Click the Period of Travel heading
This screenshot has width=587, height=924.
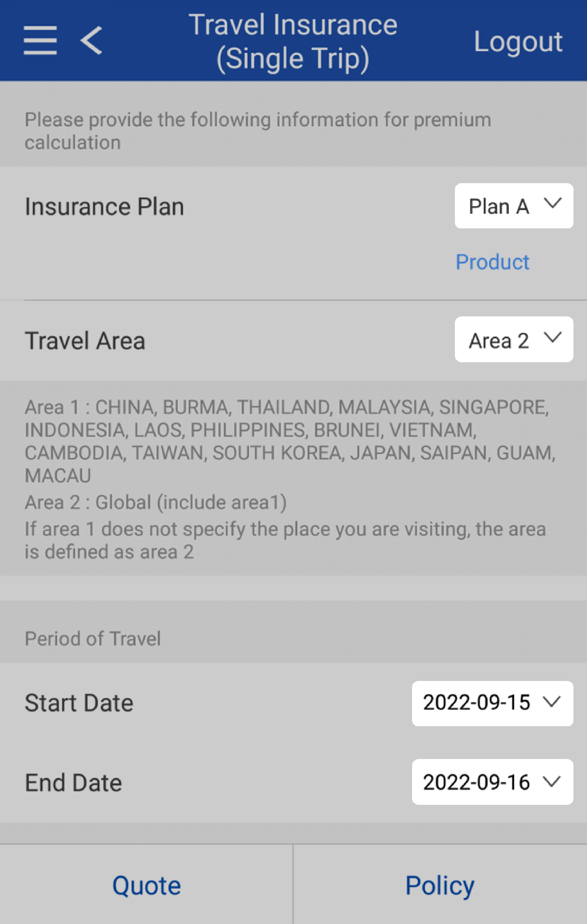[x=93, y=639]
